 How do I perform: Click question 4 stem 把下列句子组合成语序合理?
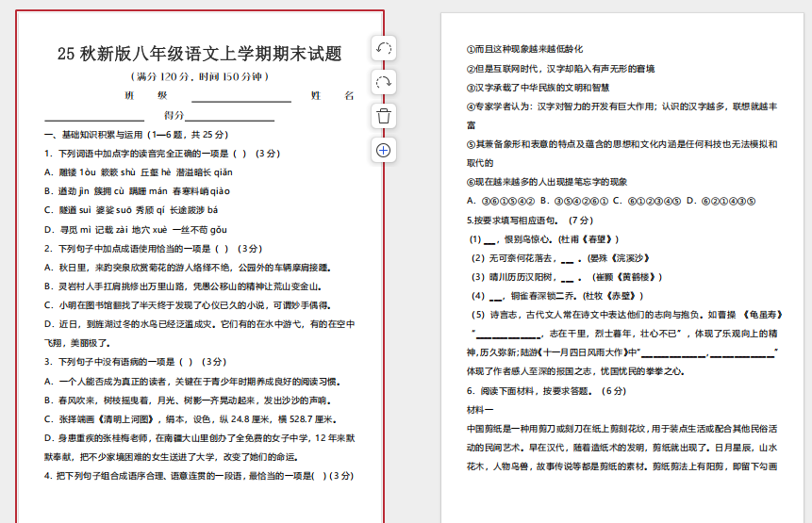point(198,476)
